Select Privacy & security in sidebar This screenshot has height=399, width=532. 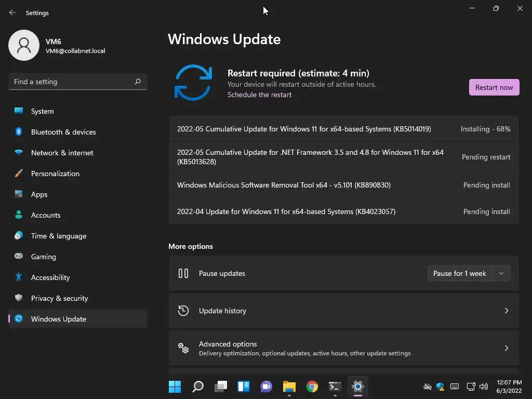click(78, 298)
